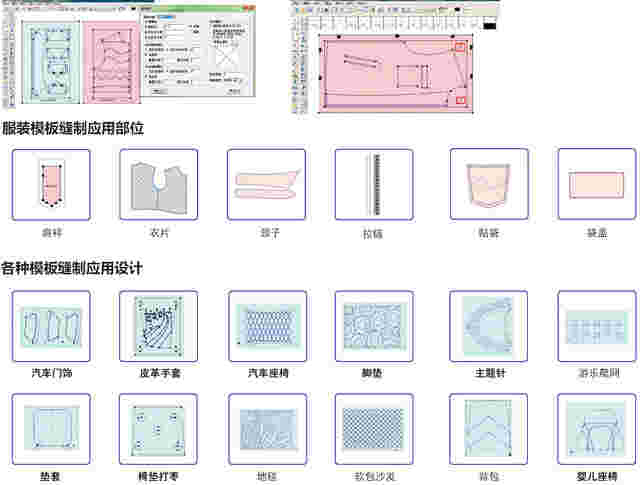Open the 汽车座椅 hexagon pattern thumbnail

point(268,326)
